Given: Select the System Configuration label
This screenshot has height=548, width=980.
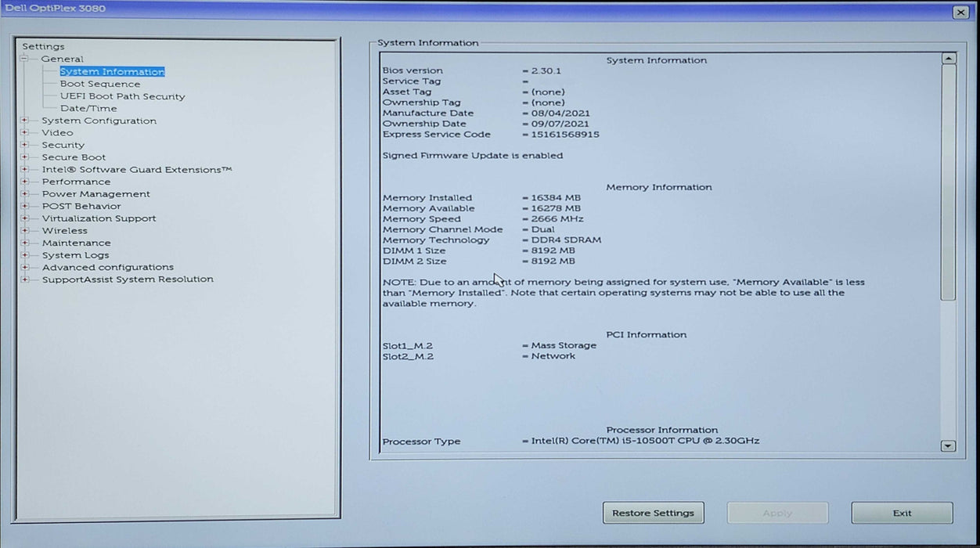Looking at the screenshot, I should pos(99,121).
